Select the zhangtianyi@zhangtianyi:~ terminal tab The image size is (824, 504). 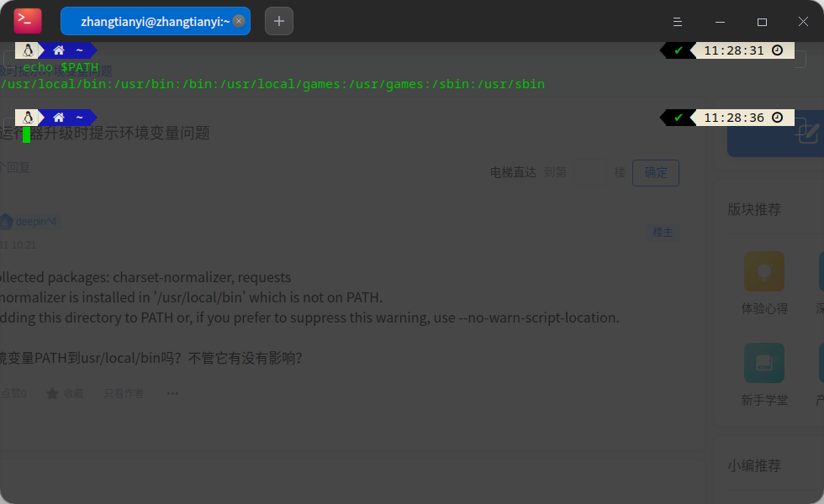[156, 22]
